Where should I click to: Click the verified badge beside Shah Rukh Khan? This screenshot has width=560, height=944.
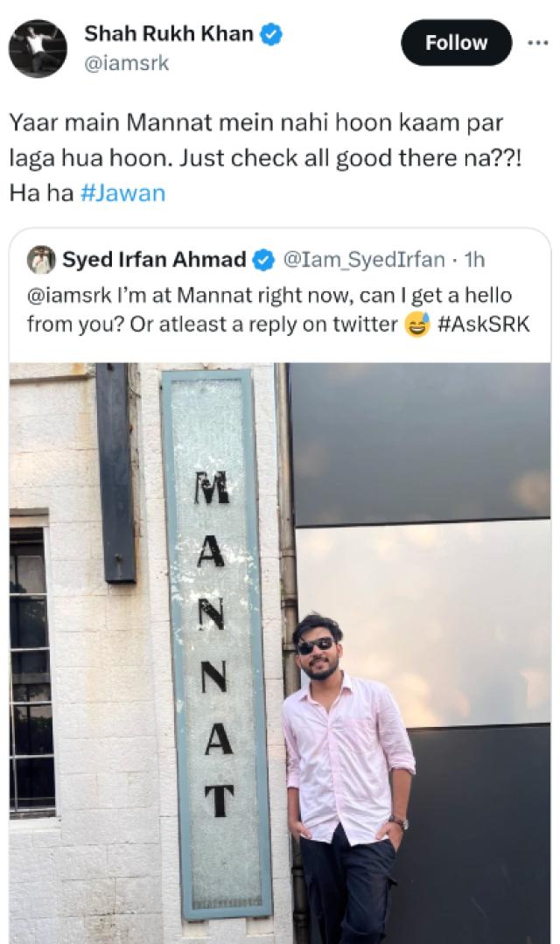273,35
